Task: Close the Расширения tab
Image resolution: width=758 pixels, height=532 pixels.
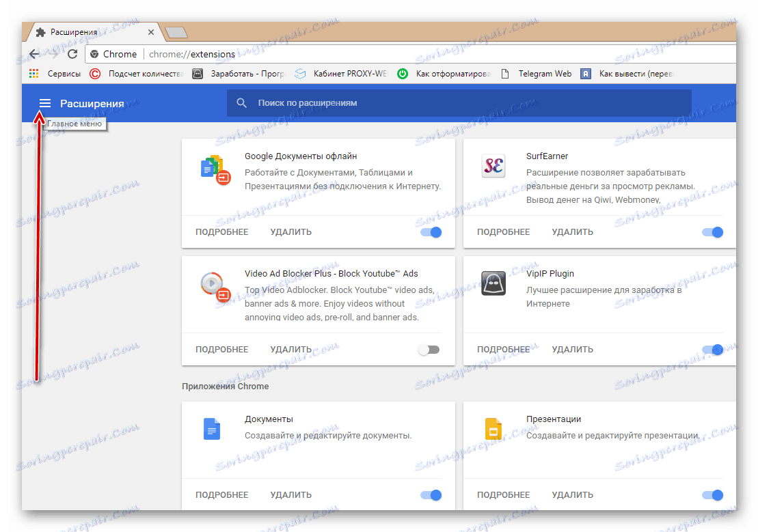Action: pos(151,32)
